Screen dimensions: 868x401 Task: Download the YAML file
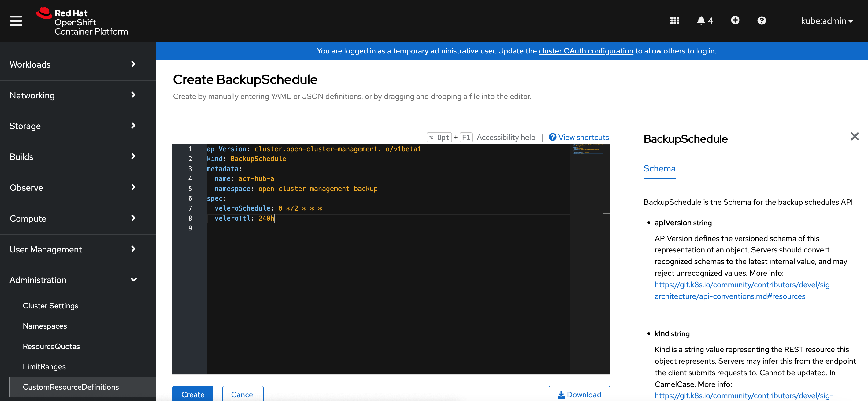[579, 394]
